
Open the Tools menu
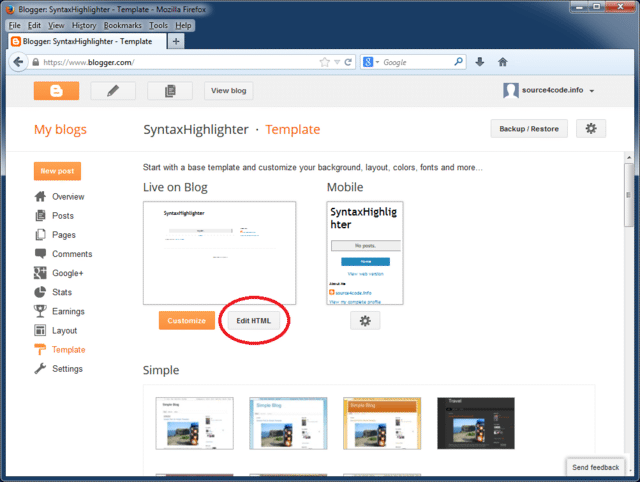click(x=158, y=26)
